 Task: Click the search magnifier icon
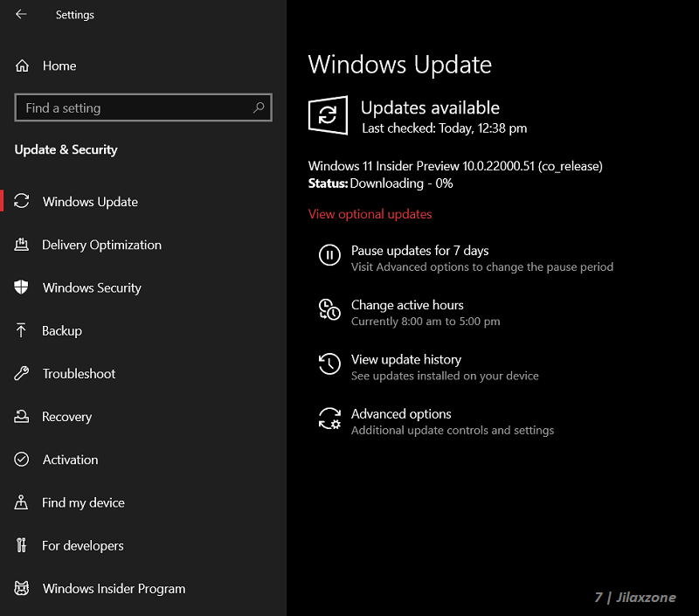(259, 107)
